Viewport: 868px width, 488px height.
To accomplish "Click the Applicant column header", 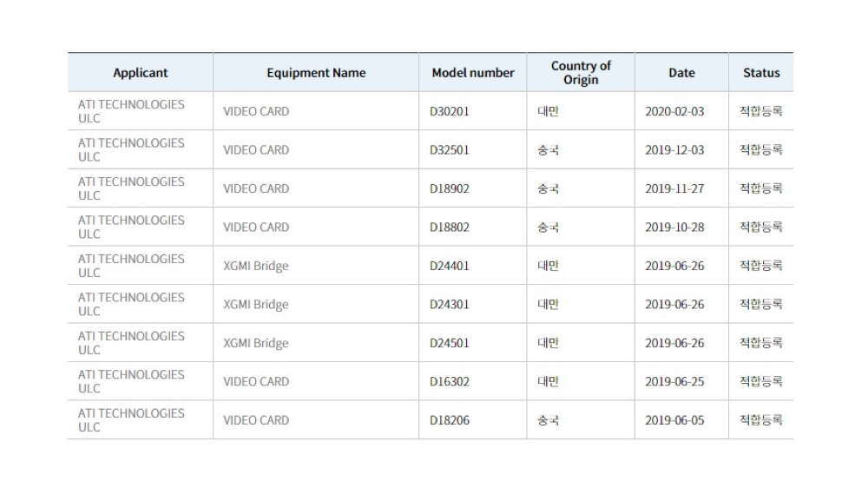I will click(140, 73).
